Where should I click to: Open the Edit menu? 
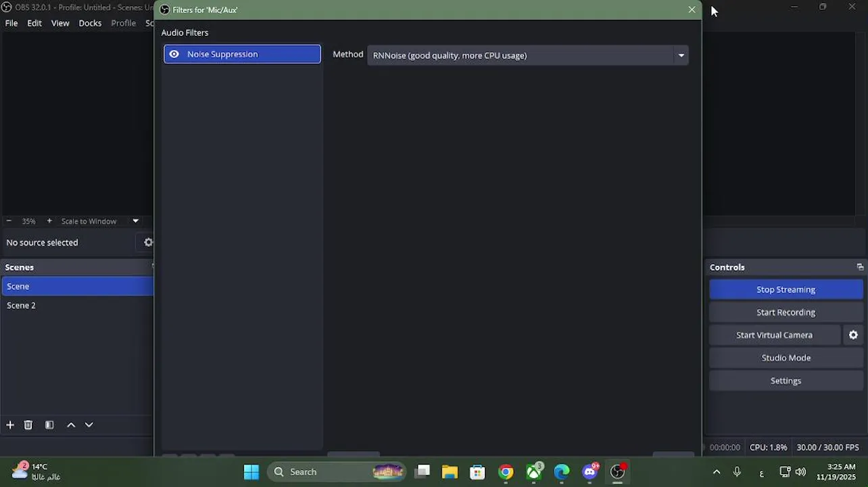(34, 23)
